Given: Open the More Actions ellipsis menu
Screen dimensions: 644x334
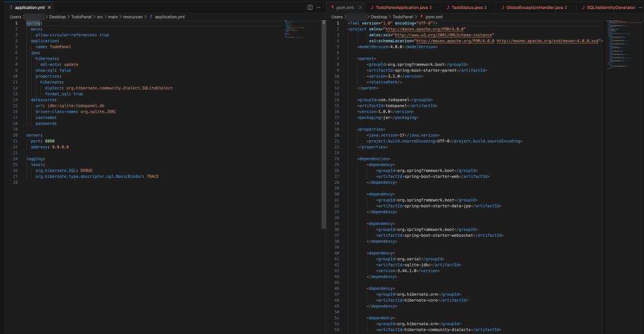Looking at the screenshot, I should 318,7.
